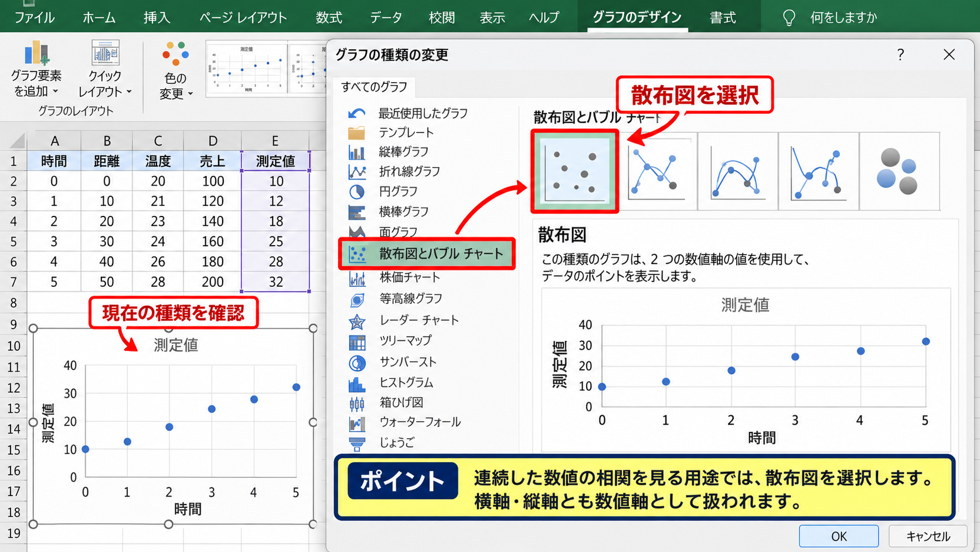Select テンプレート folder category
Image resolution: width=980 pixels, height=552 pixels.
click(x=391, y=133)
